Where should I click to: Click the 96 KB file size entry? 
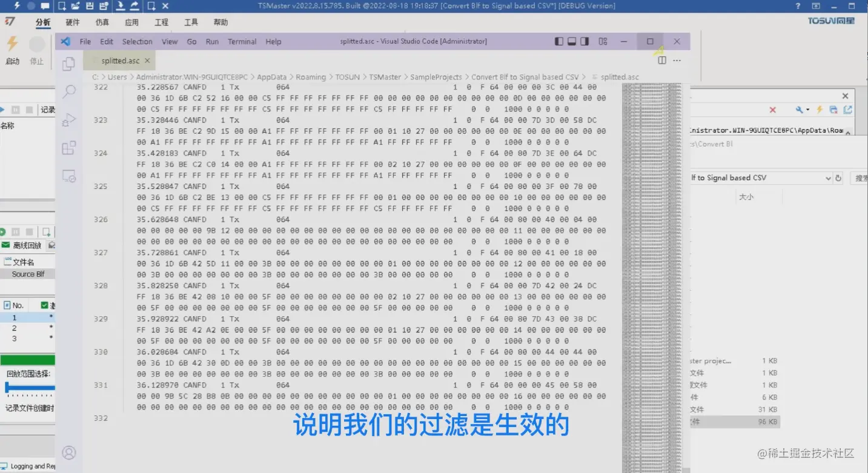(767, 422)
